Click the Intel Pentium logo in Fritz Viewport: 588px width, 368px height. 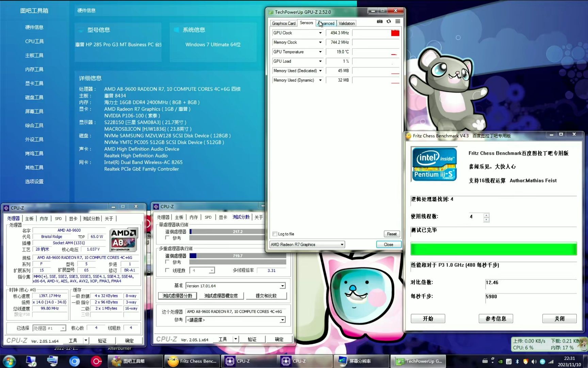pos(434,164)
